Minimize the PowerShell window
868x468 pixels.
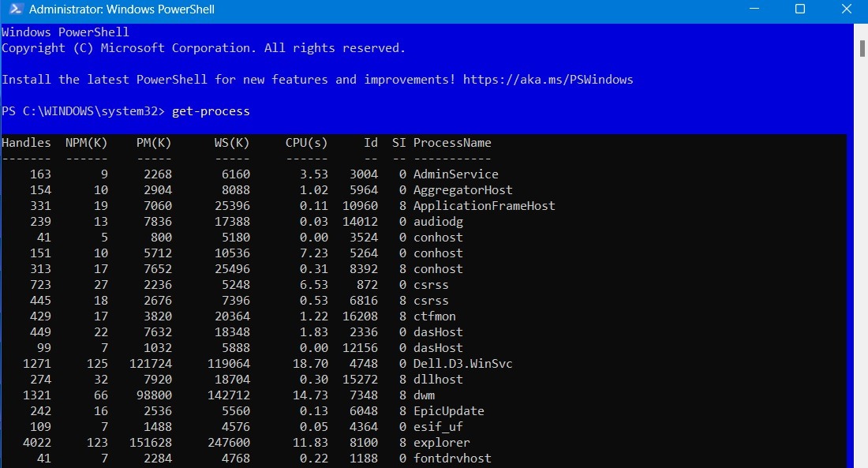pyautogui.click(x=755, y=9)
